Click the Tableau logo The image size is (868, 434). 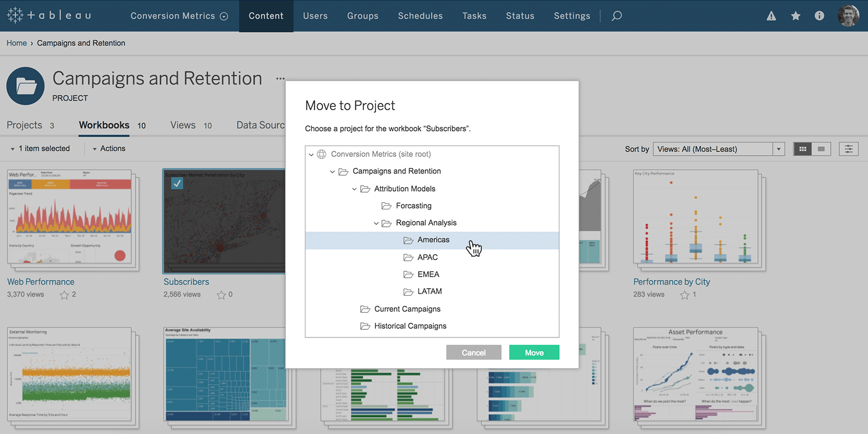[49, 15]
